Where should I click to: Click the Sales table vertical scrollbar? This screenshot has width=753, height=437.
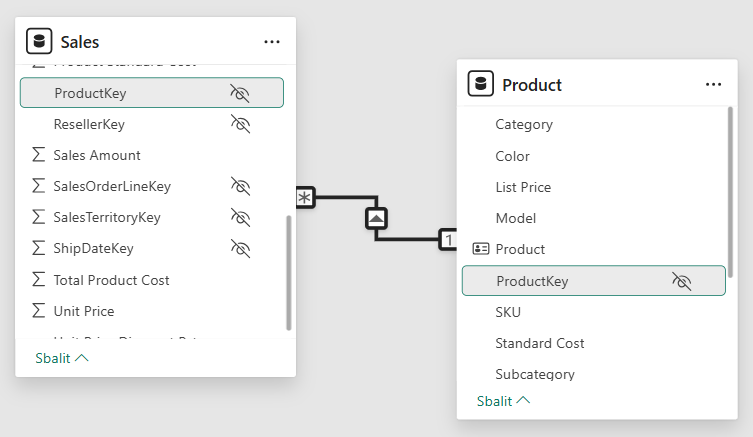click(289, 272)
